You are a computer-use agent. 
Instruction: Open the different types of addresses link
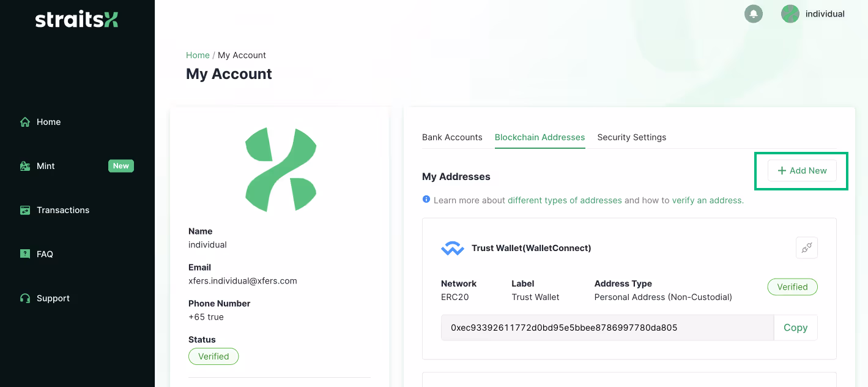(x=565, y=200)
